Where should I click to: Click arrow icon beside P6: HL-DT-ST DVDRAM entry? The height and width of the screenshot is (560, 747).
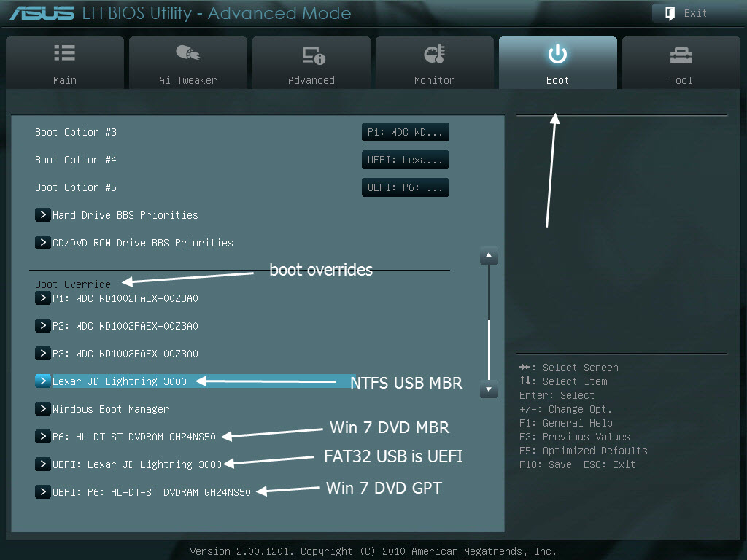(43, 436)
